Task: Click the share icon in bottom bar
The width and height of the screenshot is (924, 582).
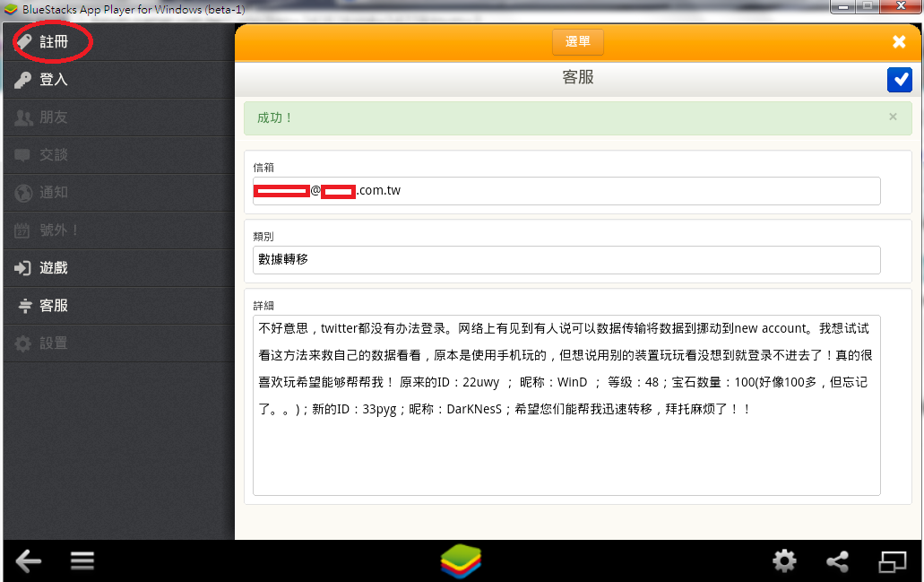Action: coord(837,561)
